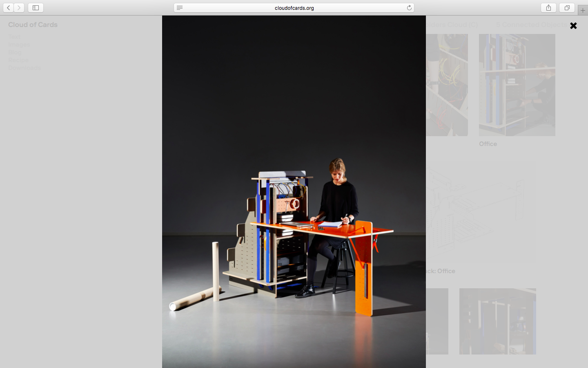Open the Office rack thumbnail photo
The image size is (588, 368).
(517, 85)
